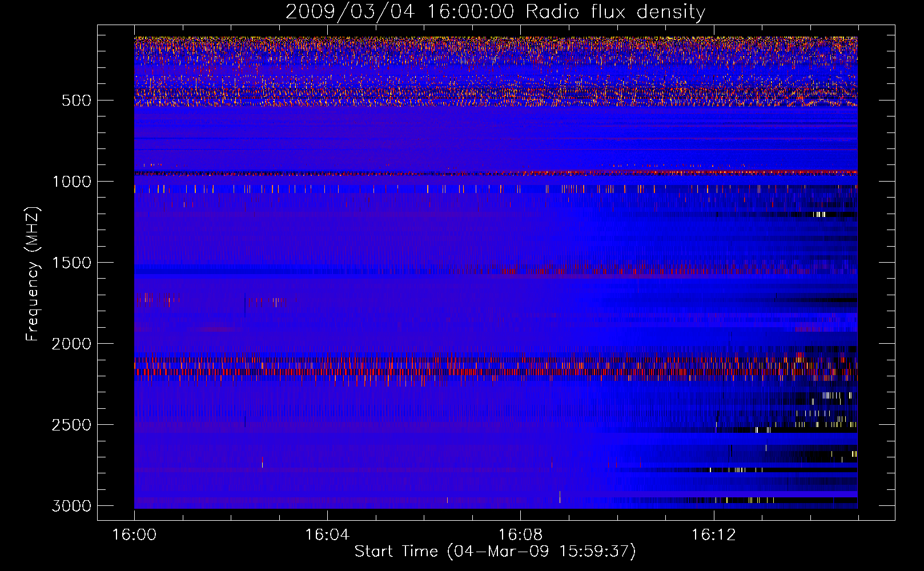
Task: Click the '16:08' time axis label
Action: point(520,534)
